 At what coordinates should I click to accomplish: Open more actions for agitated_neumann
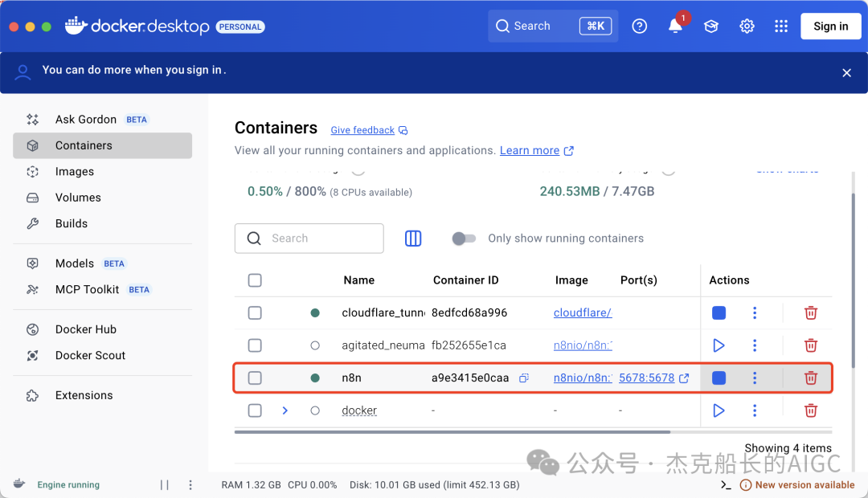[x=755, y=346]
